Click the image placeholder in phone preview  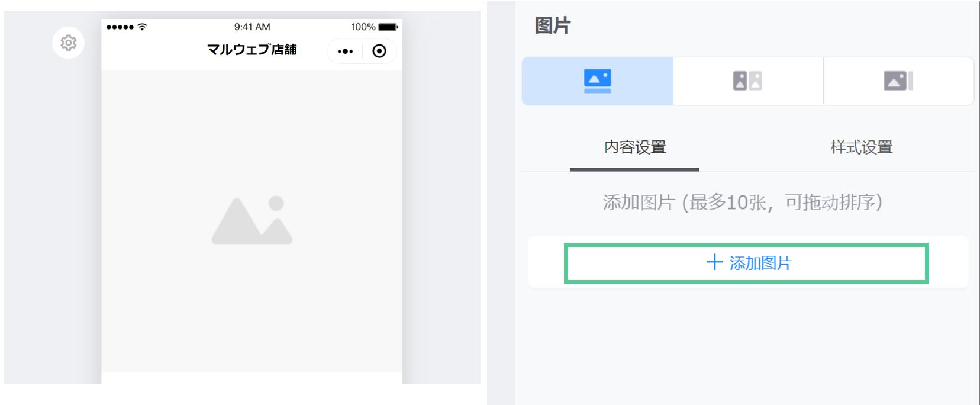click(252, 220)
